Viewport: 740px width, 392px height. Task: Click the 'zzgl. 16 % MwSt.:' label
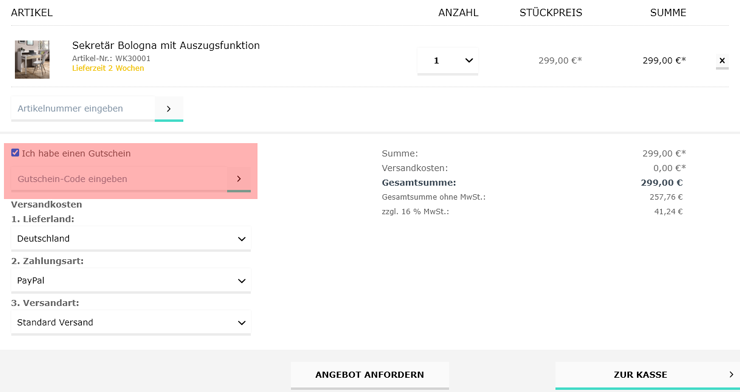(x=415, y=212)
